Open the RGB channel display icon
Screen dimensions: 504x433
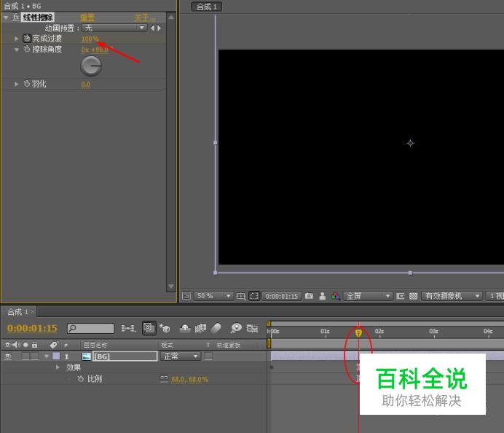(x=335, y=297)
